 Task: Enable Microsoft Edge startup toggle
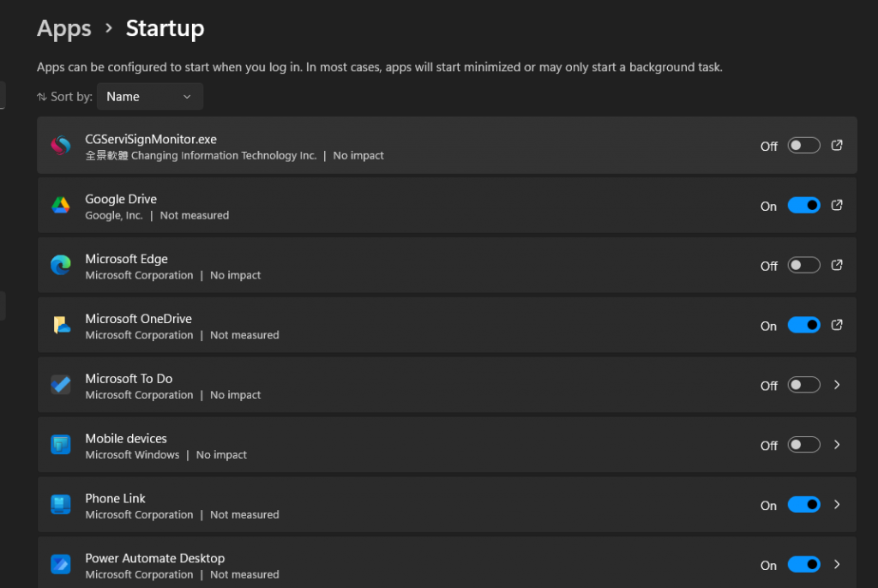point(803,266)
